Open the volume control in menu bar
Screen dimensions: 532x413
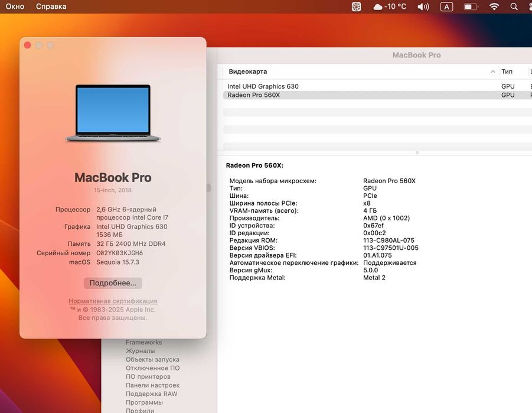click(x=423, y=6)
